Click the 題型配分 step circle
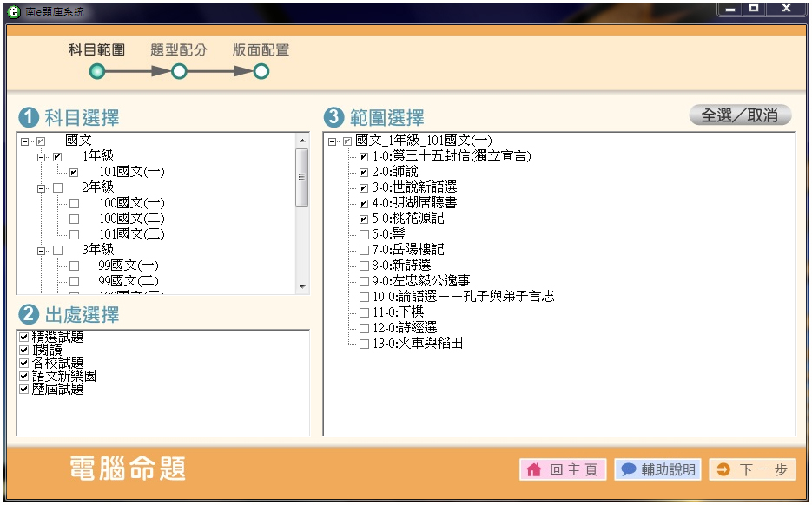The width and height of the screenshot is (812, 505). (179, 72)
